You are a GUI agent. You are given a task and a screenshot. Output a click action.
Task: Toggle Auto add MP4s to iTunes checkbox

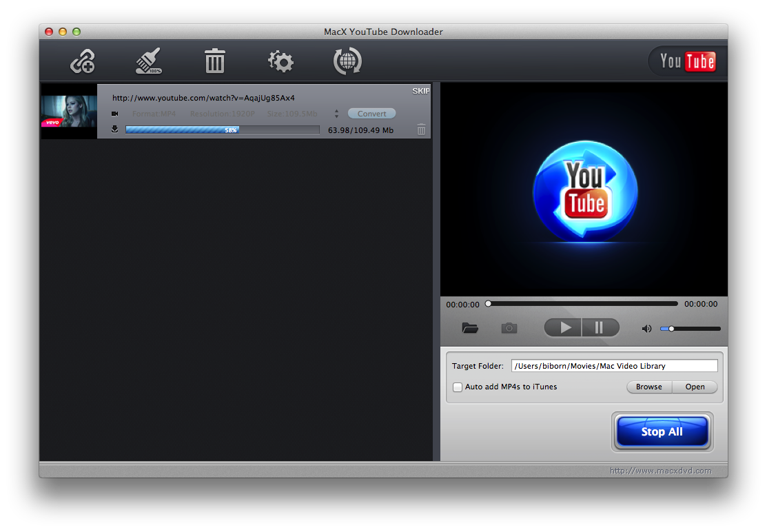pyautogui.click(x=458, y=387)
